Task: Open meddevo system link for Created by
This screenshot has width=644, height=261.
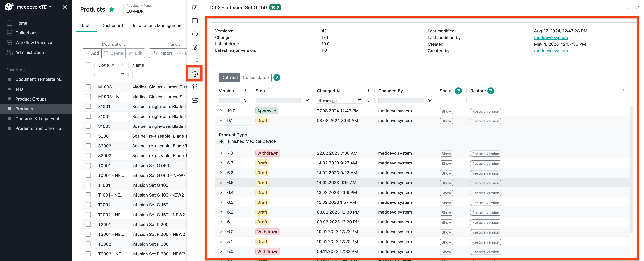Action: click(x=551, y=51)
